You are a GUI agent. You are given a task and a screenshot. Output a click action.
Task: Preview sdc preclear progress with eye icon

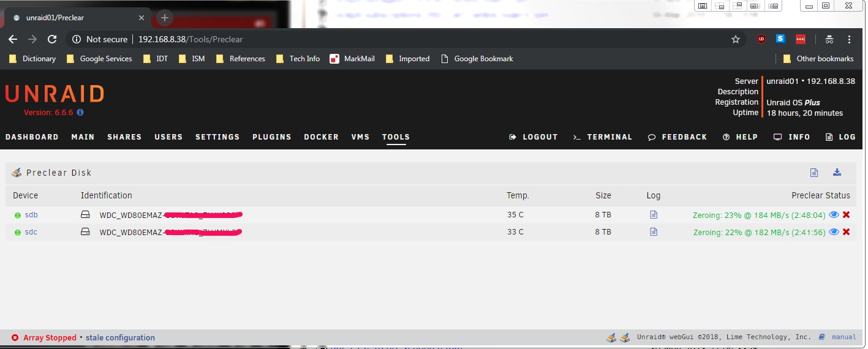[834, 232]
